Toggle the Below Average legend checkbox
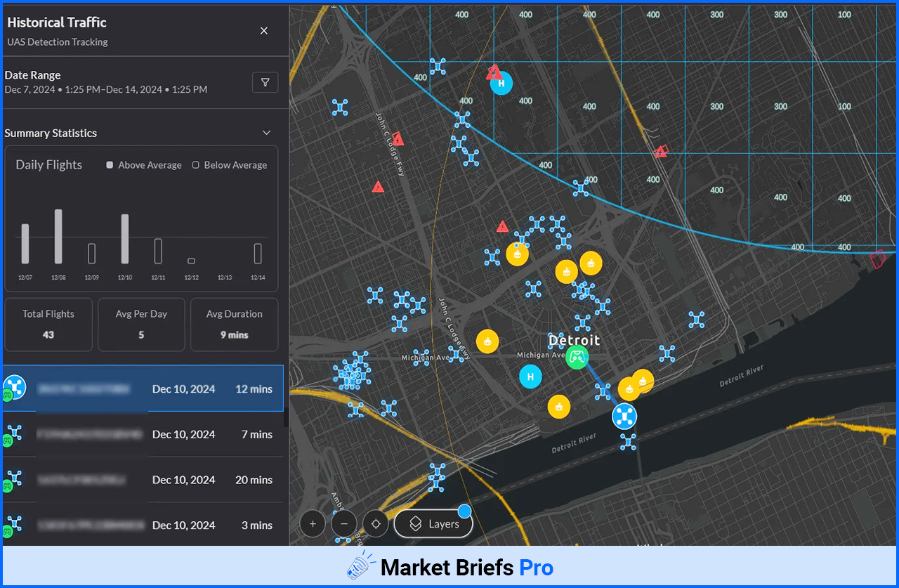Screen dimensions: 899x588 pos(196,165)
